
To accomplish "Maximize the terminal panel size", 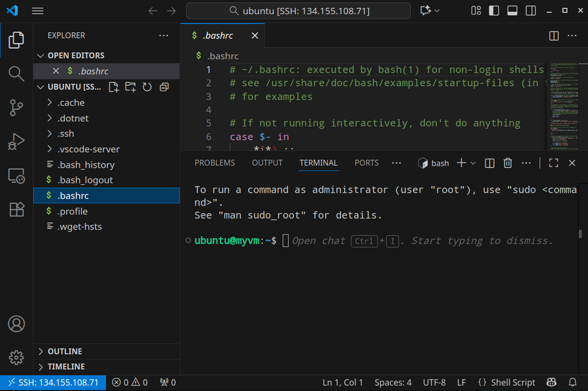I will pos(553,163).
